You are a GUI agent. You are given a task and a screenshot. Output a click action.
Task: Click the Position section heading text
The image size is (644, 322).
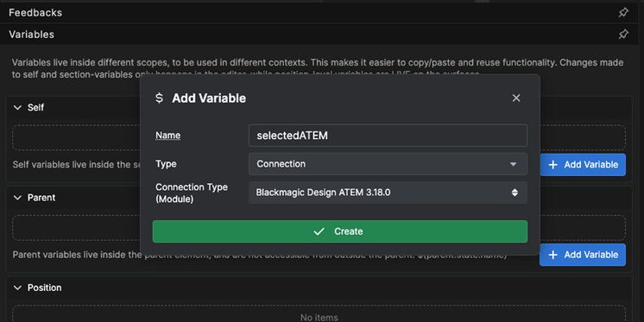pyautogui.click(x=44, y=288)
